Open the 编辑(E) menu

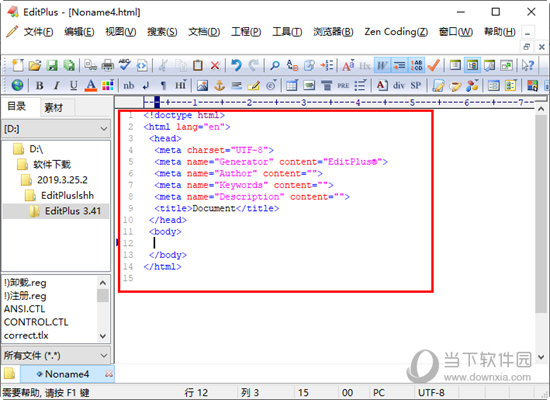(x=79, y=32)
